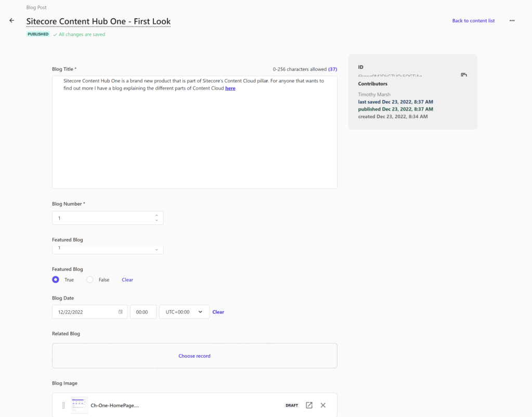Click the Blog Number stepper arrows
This screenshot has width=532, height=417.
click(157, 218)
